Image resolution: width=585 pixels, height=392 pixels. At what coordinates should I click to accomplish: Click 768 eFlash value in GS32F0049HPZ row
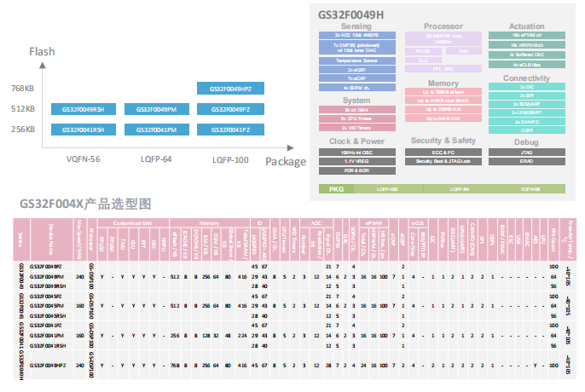click(175, 366)
